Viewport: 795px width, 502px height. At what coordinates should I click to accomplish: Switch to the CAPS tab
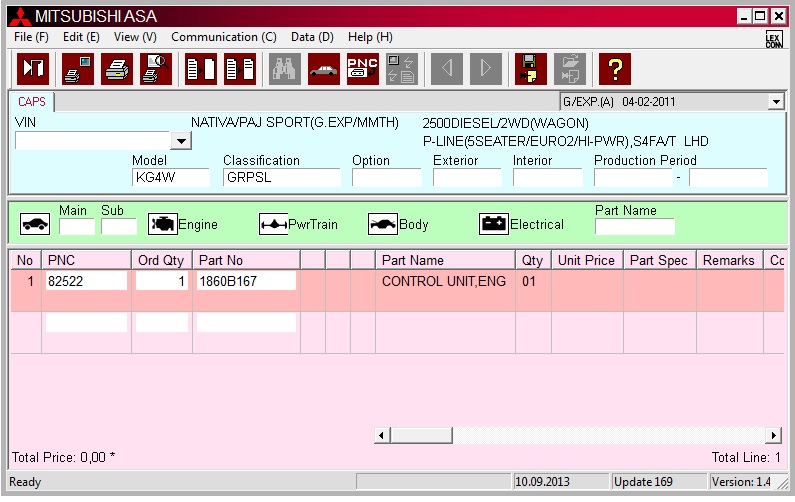[x=31, y=101]
